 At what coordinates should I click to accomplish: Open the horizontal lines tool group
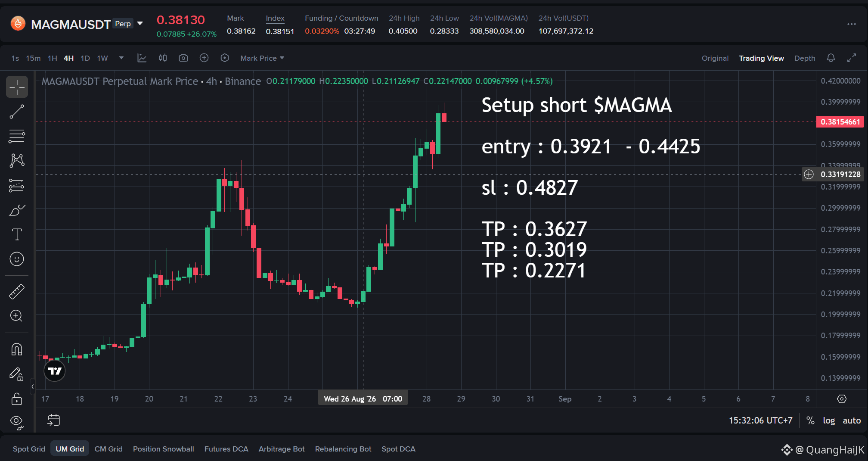point(17,136)
